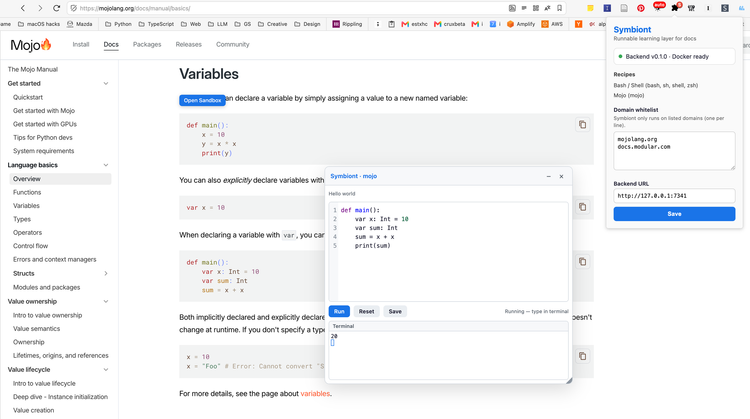
Task: Go back to the previous page
Action: click(23, 8)
